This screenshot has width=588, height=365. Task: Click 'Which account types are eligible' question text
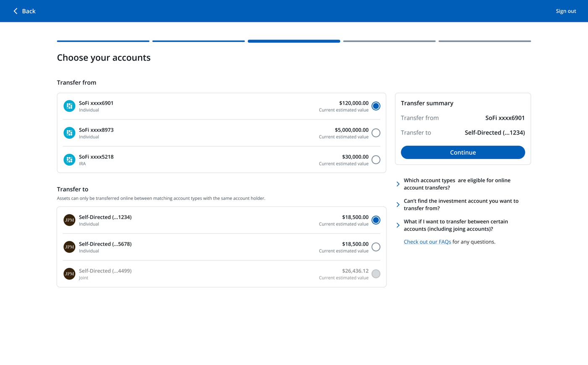457,184
